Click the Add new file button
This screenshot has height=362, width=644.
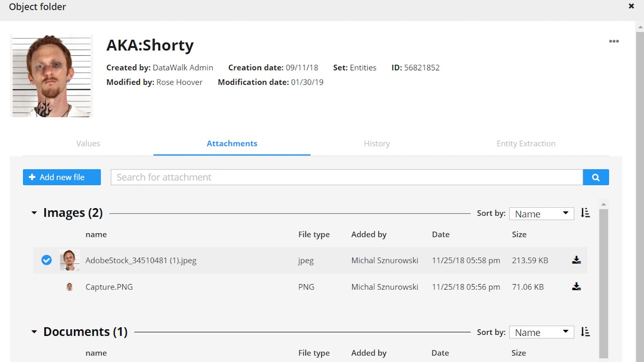(62, 177)
